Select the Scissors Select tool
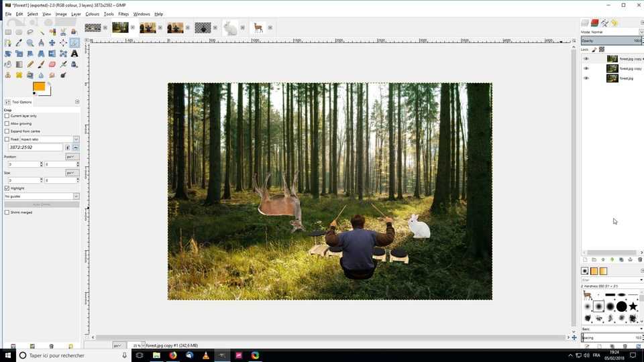 tap(63, 32)
